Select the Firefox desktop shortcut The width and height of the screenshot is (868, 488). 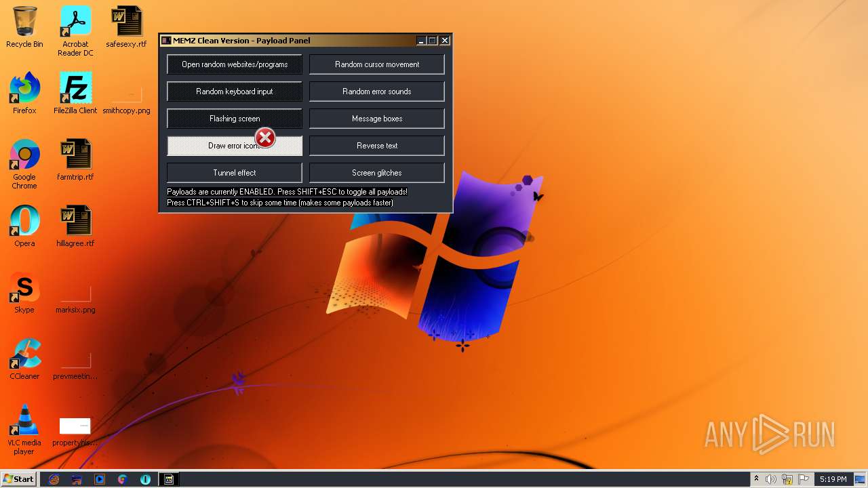click(x=24, y=94)
